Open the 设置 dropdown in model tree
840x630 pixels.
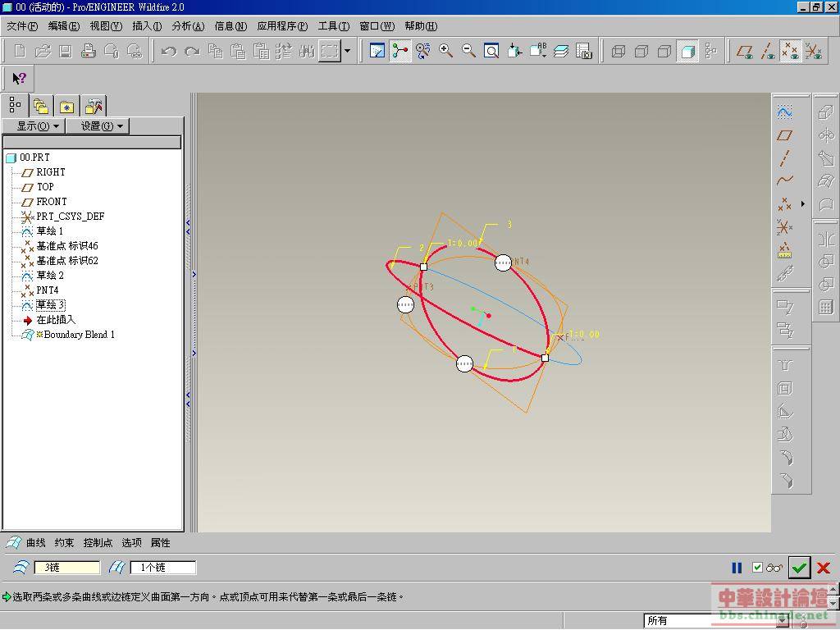pos(102,126)
